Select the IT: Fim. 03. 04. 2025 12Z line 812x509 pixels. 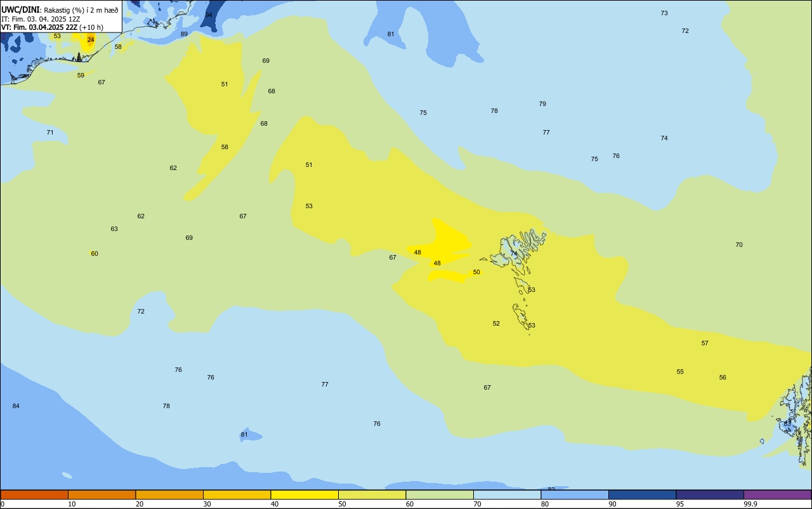point(41,19)
